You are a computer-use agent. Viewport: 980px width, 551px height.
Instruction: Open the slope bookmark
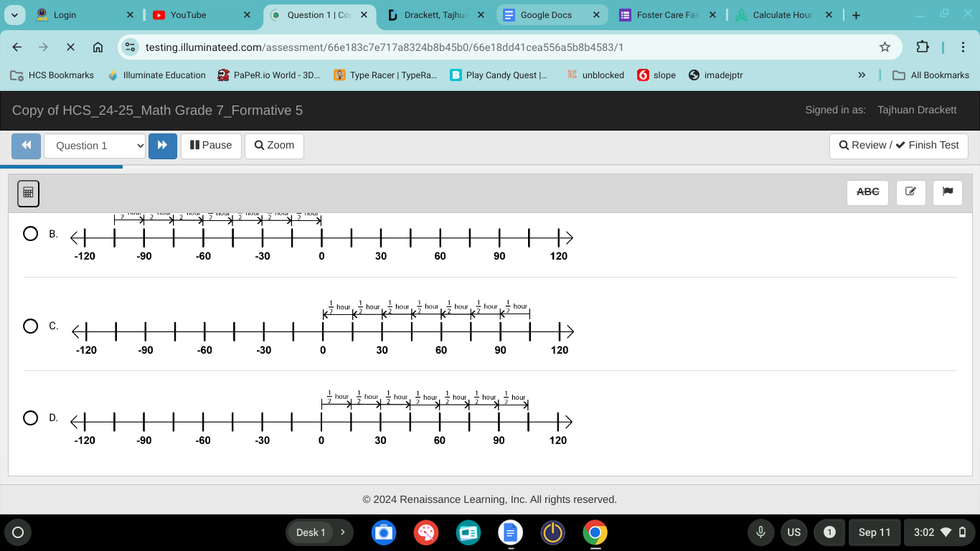click(x=656, y=75)
